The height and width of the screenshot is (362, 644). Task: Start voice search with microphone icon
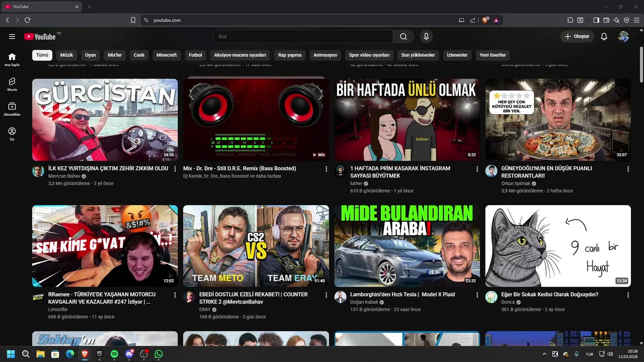[426, 37]
